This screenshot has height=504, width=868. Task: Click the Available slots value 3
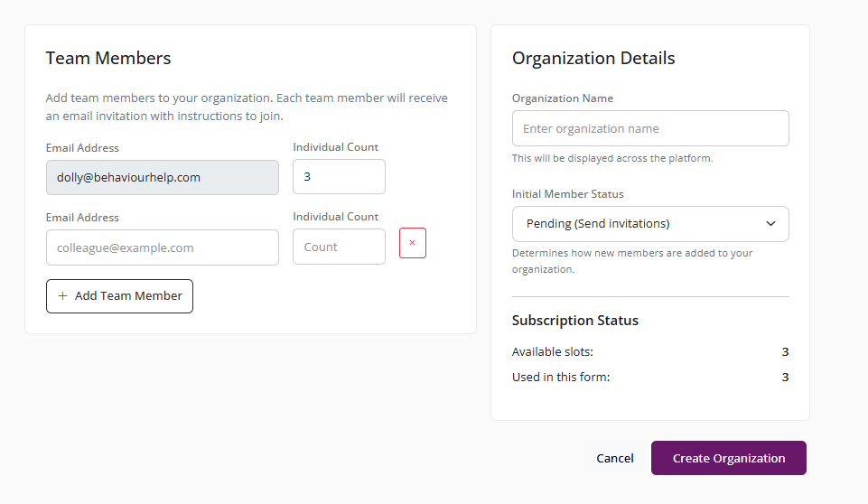pyautogui.click(x=785, y=351)
